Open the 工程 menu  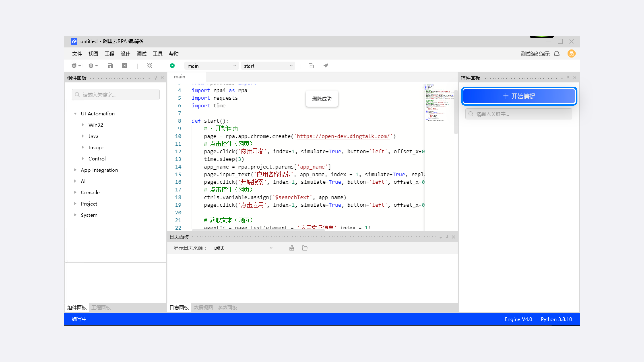point(109,54)
